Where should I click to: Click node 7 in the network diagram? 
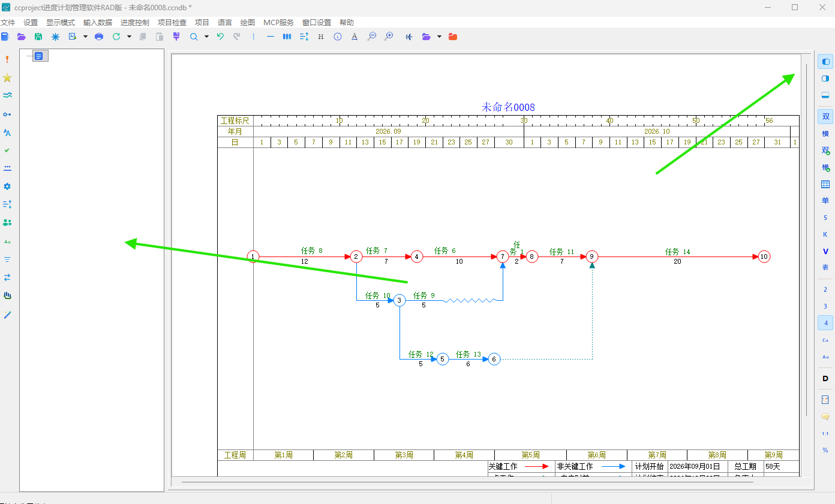503,256
